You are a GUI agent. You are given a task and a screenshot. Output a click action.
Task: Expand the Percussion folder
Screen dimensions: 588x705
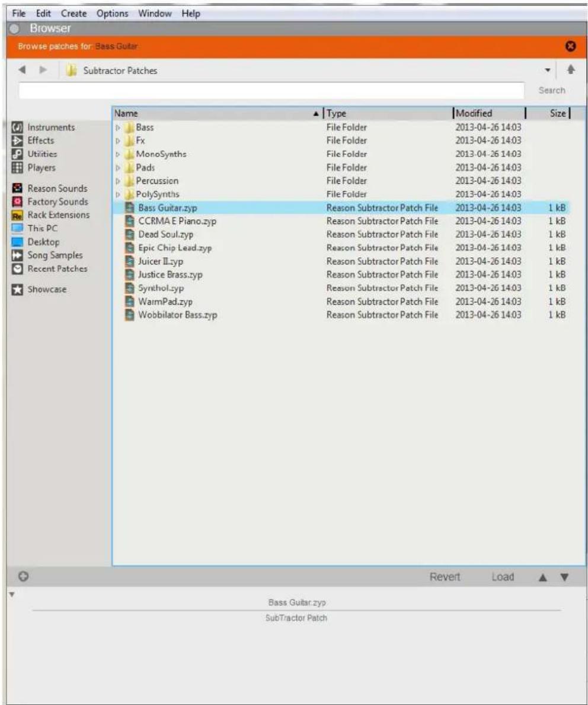point(118,181)
